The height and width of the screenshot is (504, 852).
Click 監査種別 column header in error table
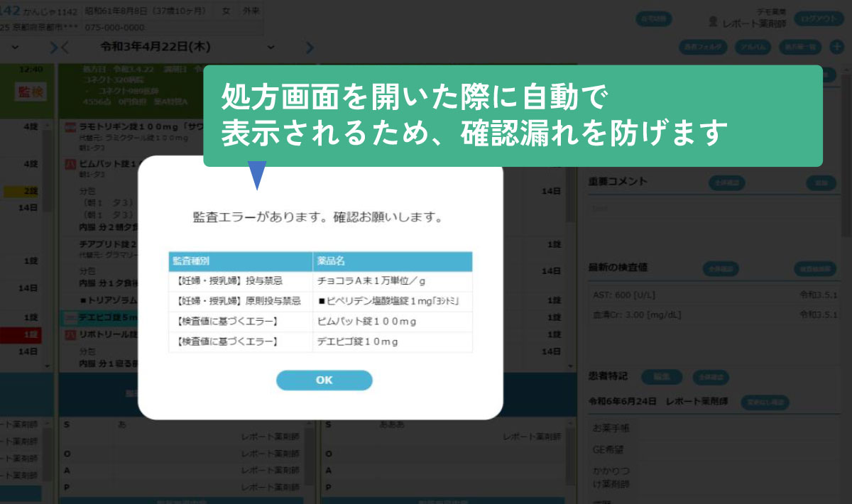point(241,261)
